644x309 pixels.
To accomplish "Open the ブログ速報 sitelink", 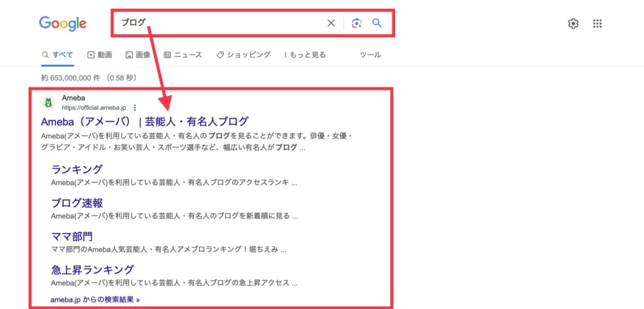I will (77, 203).
